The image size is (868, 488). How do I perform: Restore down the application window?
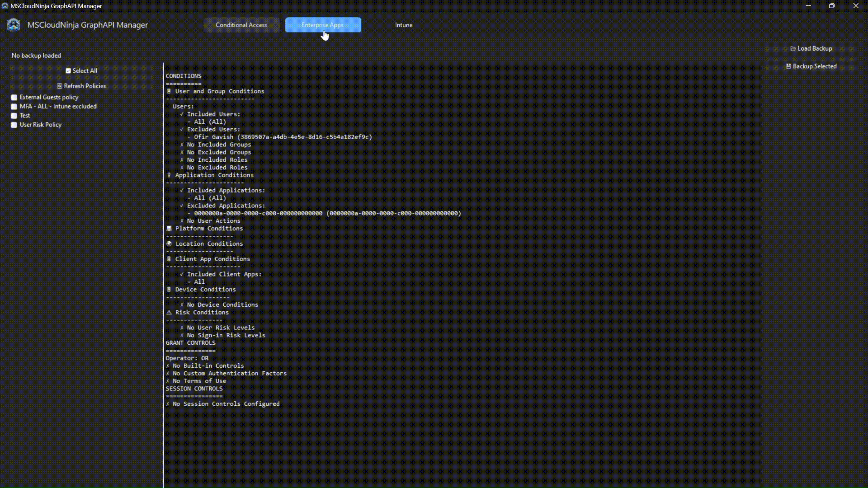(832, 6)
